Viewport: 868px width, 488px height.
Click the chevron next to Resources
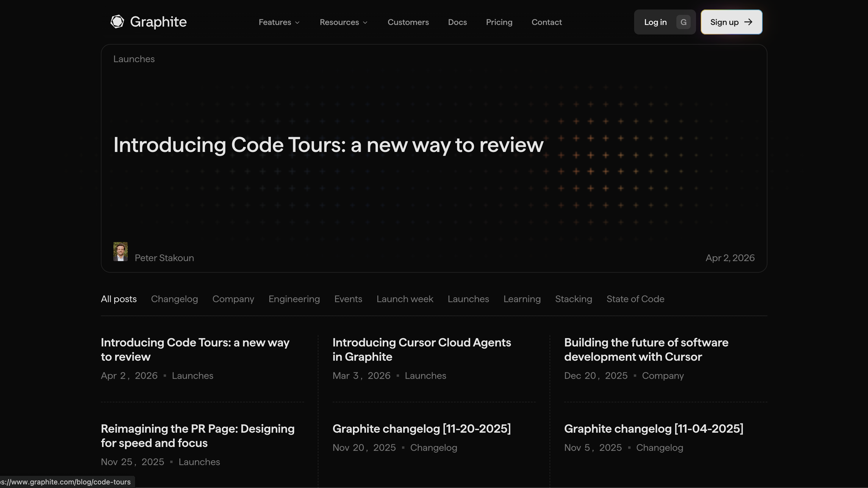(365, 23)
